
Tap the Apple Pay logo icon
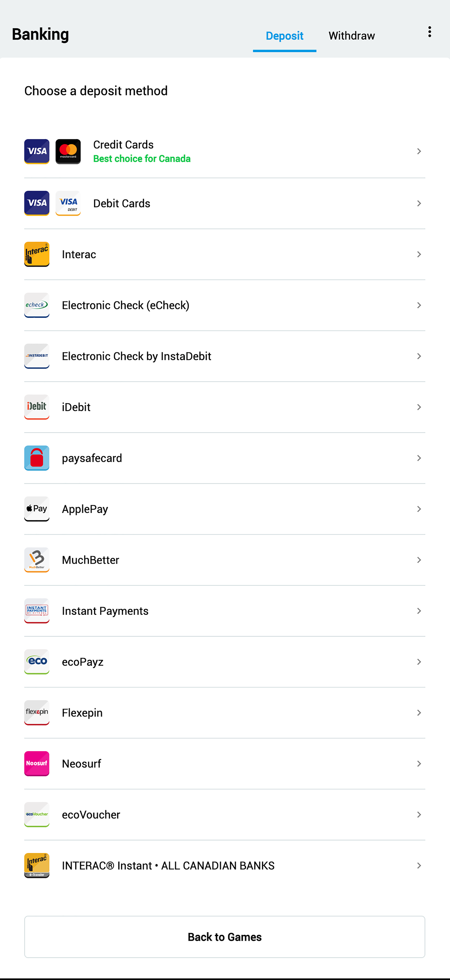[x=37, y=509]
